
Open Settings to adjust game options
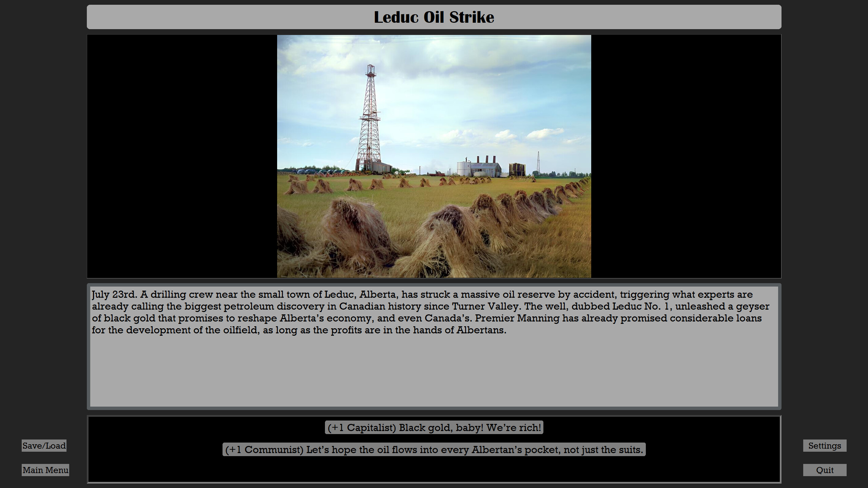[825, 446]
